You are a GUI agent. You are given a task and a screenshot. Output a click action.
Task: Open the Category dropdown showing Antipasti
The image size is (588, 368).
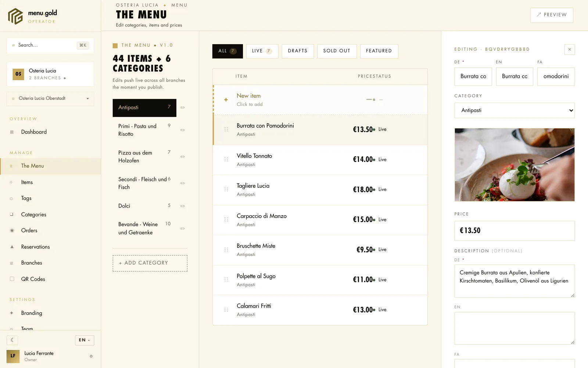(514, 110)
